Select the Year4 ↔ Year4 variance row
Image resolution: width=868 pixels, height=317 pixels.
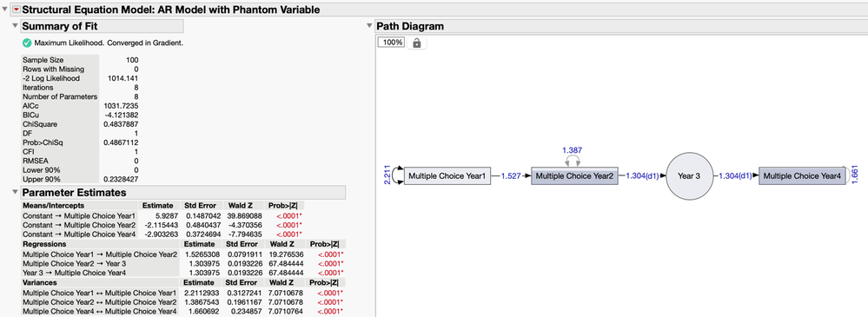click(184, 312)
